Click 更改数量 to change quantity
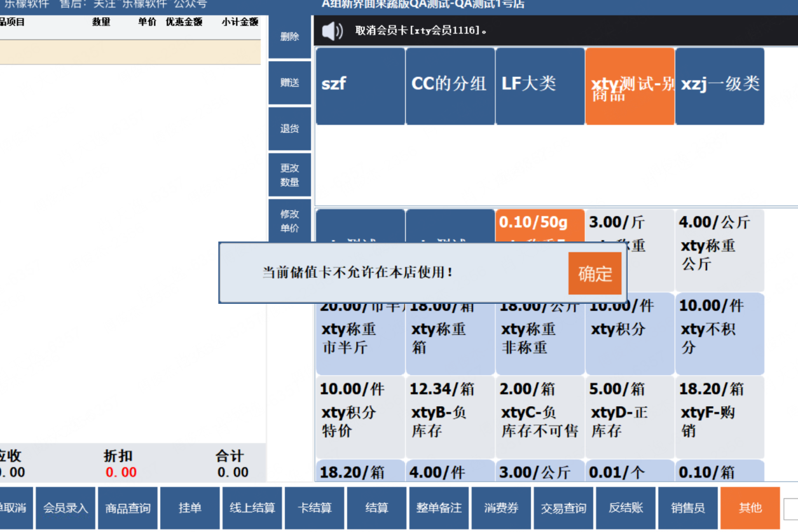This screenshot has height=532, width=798. tap(290, 175)
